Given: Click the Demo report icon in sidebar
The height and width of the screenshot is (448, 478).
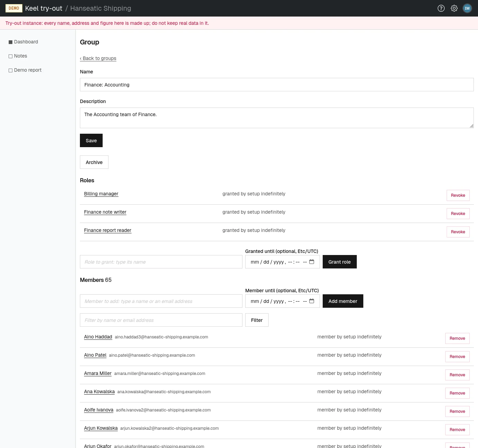Looking at the screenshot, I should (x=10, y=70).
